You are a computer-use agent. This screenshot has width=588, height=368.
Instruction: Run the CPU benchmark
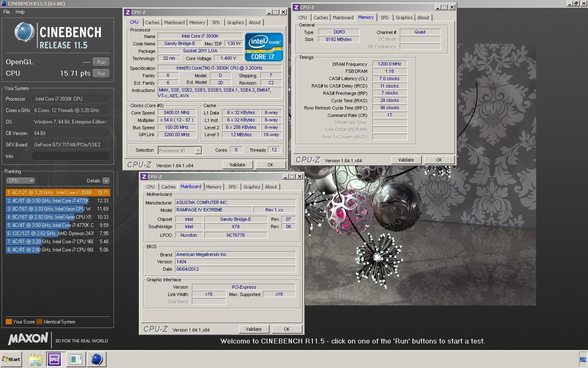(101, 74)
